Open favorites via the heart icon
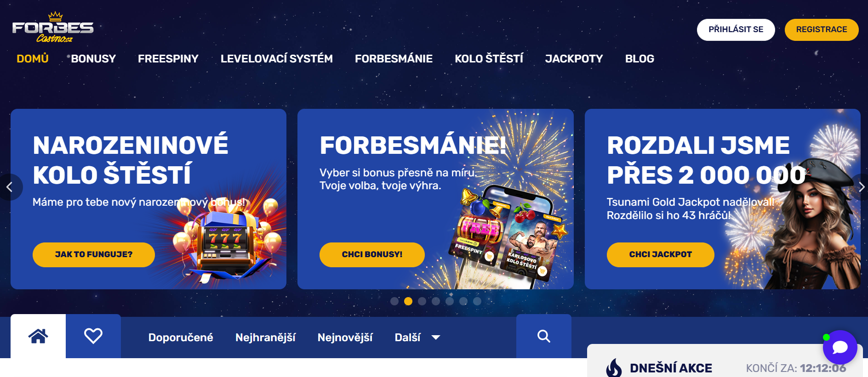Viewport: 868px width, 377px height. (x=93, y=336)
